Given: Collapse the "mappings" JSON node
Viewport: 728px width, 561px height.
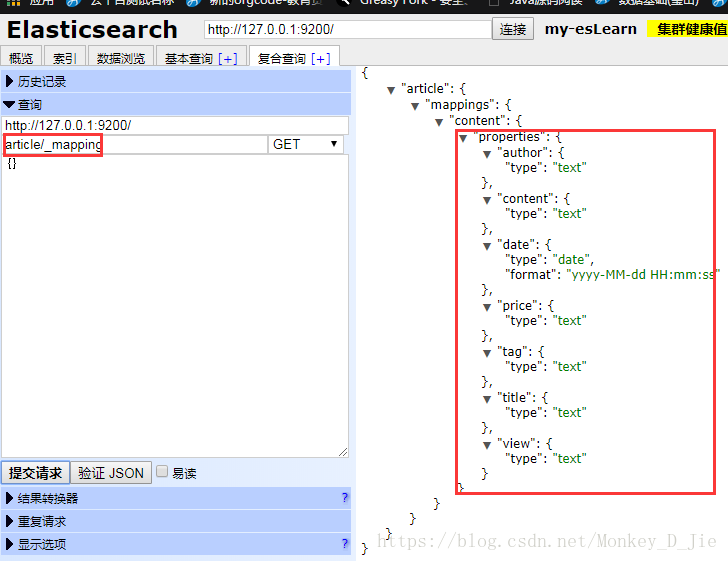Looking at the screenshot, I should pos(415,106).
